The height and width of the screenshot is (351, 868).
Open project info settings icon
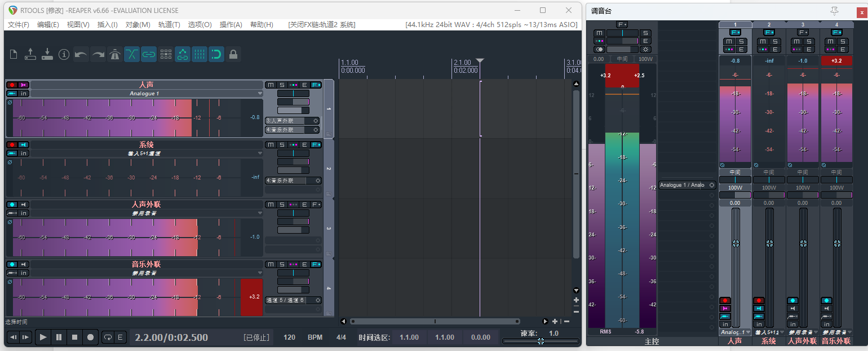pyautogui.click(x=64, y=55)
